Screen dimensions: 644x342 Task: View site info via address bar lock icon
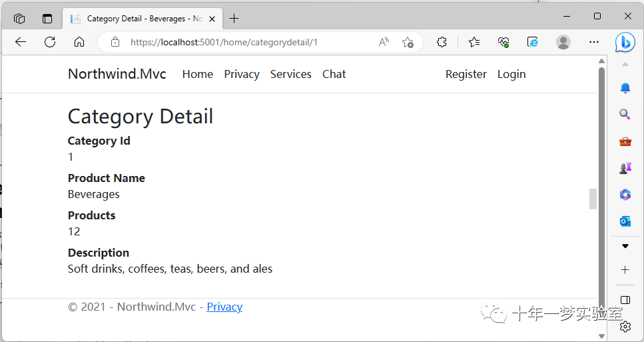click(x=115, y=42)
